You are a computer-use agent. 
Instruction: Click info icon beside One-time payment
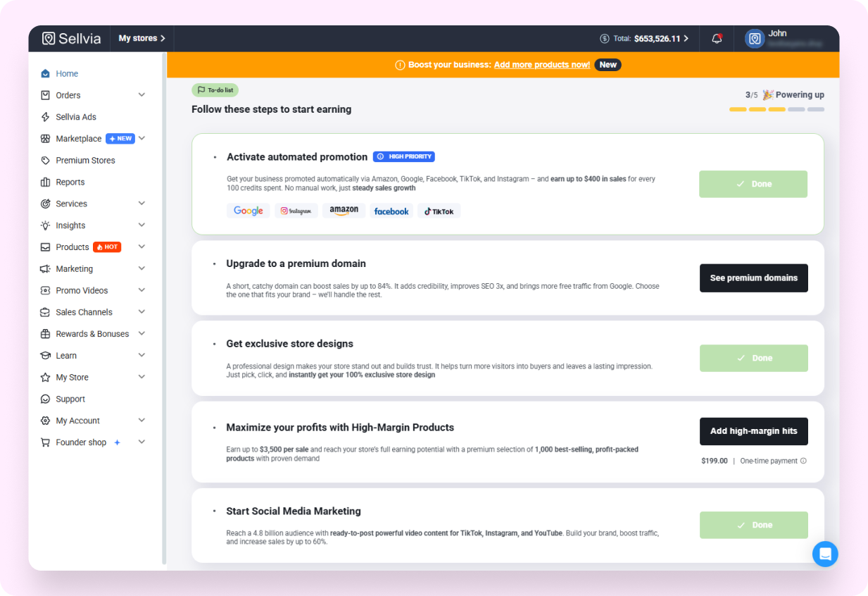(803, 461)
